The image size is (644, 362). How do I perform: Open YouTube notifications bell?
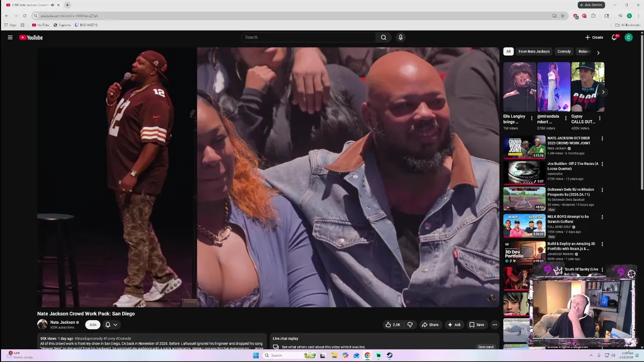[614, 37]
